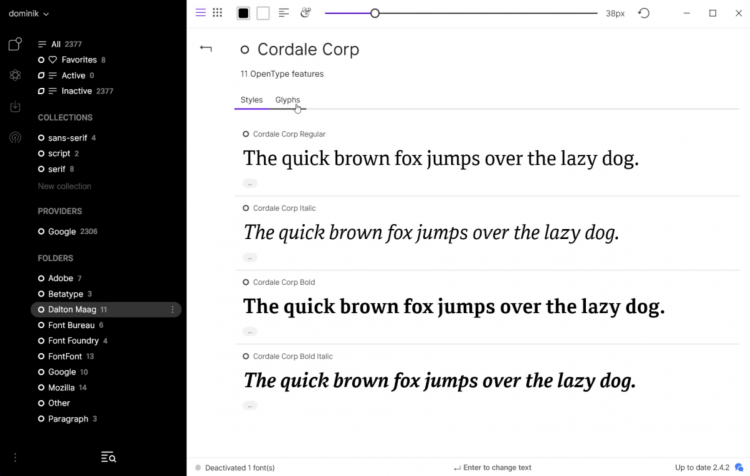
Task: Activate Cordale Corp Bold style
Action: coord(246,282)
